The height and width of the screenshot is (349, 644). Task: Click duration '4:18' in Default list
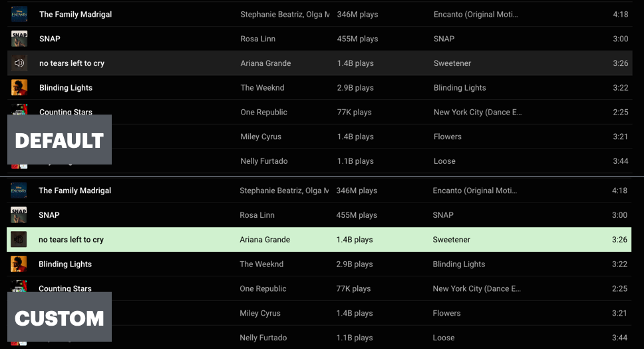pos(621,15)
